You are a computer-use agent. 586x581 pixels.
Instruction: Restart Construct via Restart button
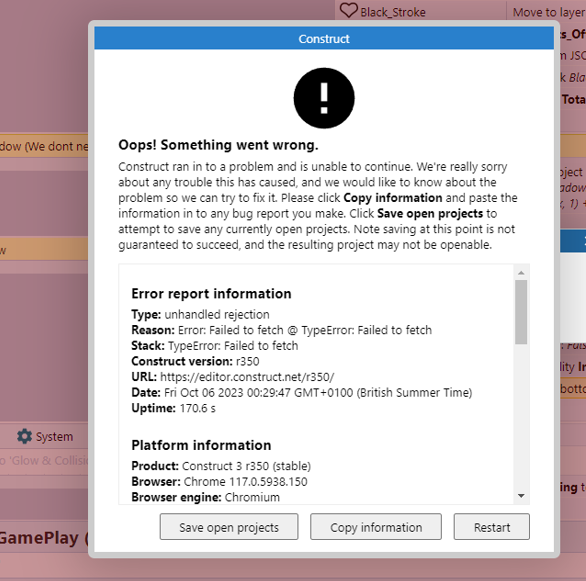click(x=491, y=526)
